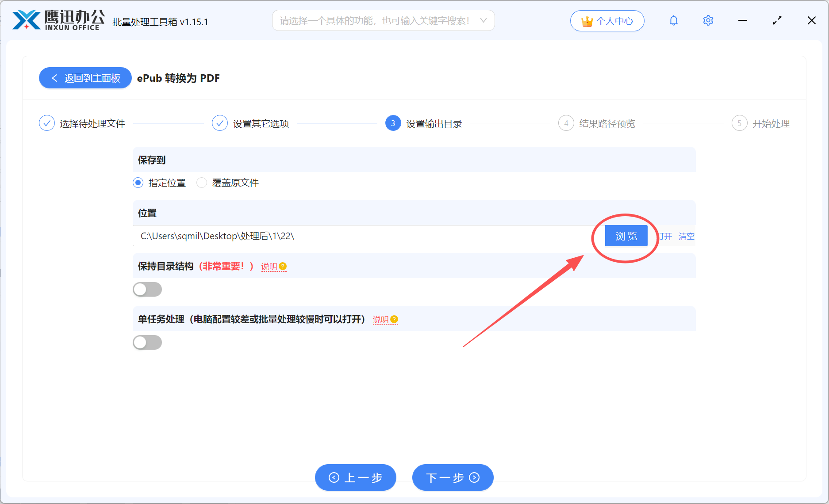The height and width of the screenshot is (504, 829).
Task: Click the 浏览 browse button
Action: (626, 236)
